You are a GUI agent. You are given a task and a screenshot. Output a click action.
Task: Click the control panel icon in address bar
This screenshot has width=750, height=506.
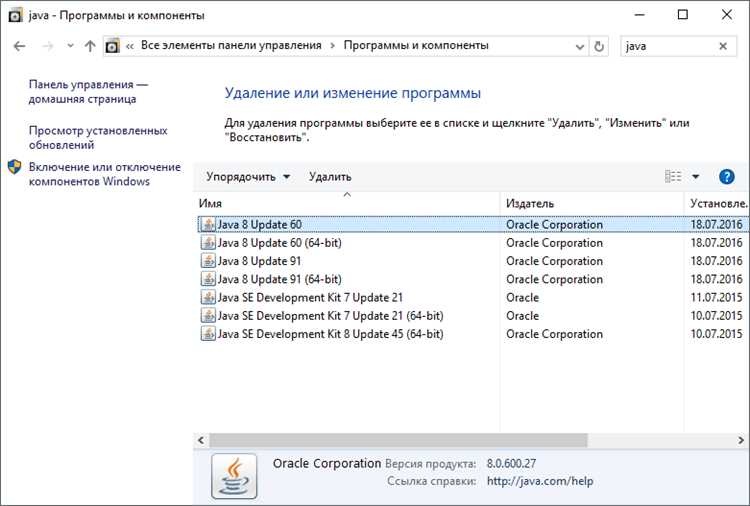pyautogui.click(x=112, y=46)
